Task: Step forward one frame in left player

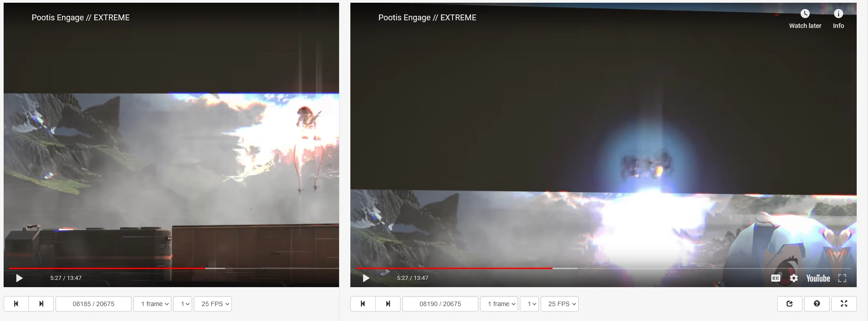Action: pos(41,304)
